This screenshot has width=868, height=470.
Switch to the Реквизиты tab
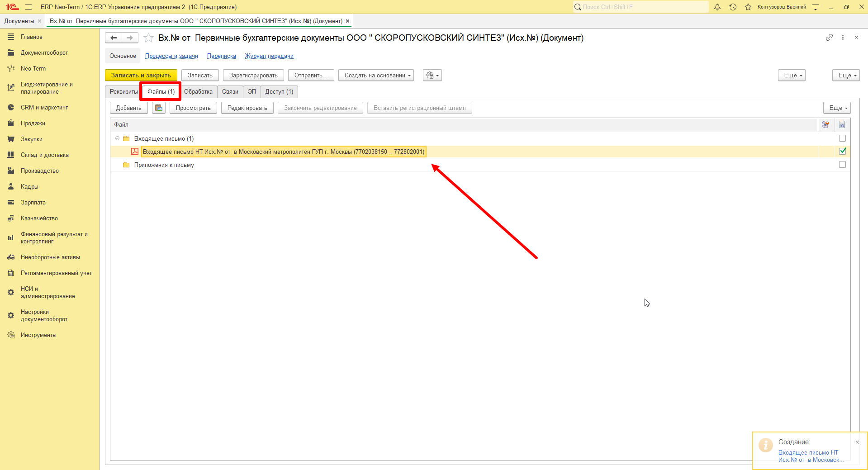tap(123, 91)
